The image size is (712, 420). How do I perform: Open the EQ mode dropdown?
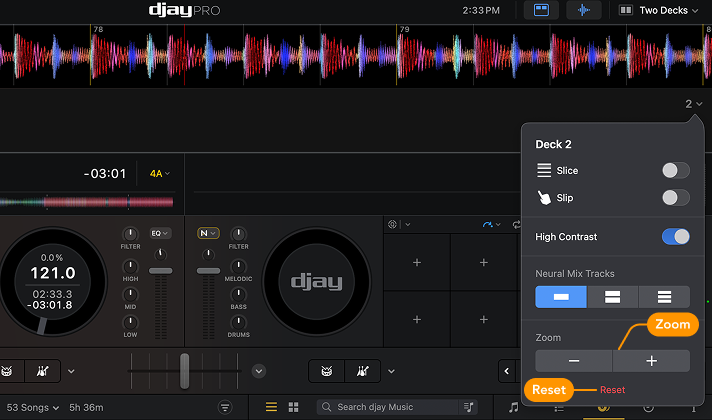coord(160,233)
